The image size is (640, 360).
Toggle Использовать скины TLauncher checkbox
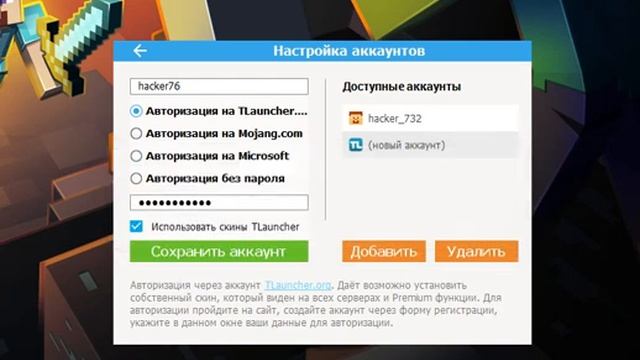tap(136, 227)
